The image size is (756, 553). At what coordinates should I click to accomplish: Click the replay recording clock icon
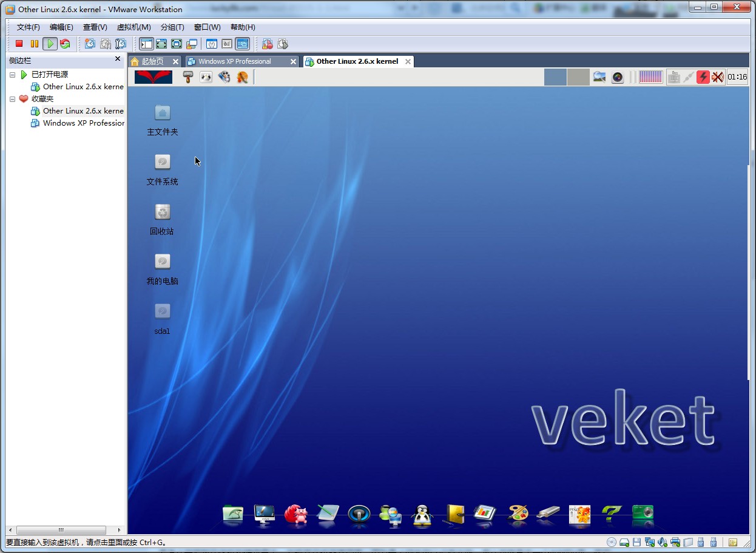click(x=283, y=44)
